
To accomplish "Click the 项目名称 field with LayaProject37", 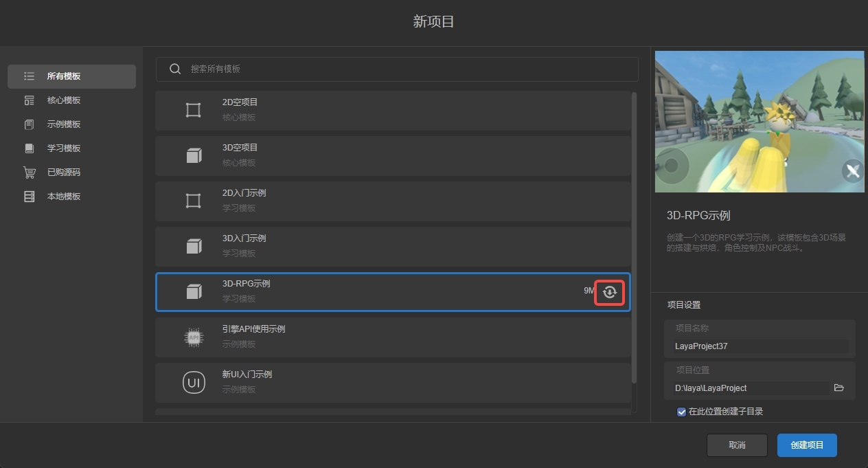I will [759, 346].
